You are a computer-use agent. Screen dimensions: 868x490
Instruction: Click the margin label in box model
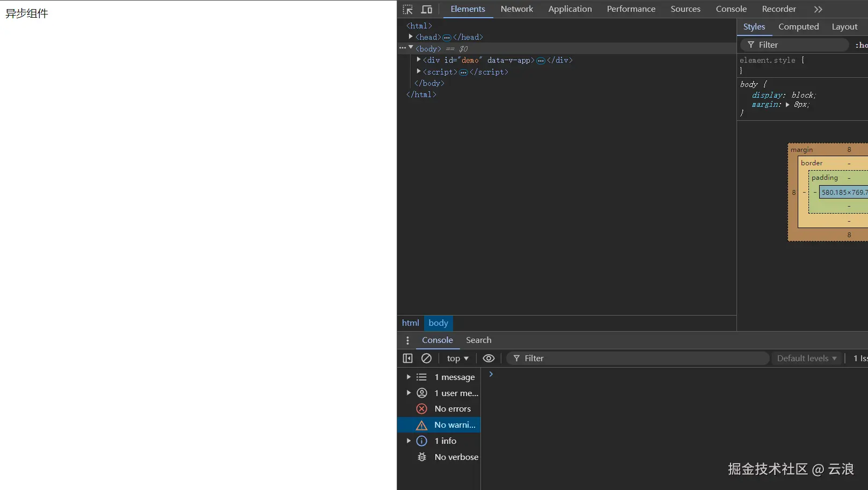click(802, 150)
